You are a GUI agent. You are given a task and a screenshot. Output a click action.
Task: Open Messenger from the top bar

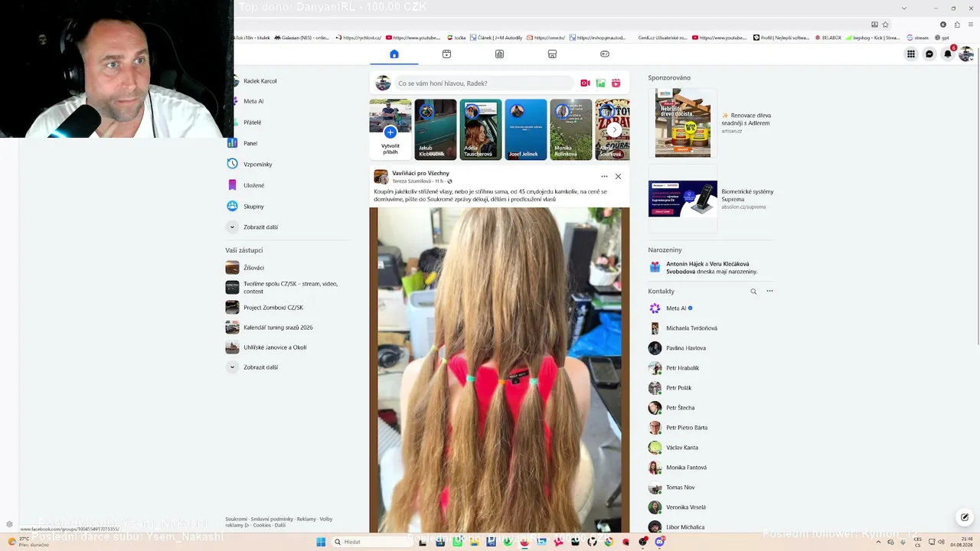(x=929, y=54)
